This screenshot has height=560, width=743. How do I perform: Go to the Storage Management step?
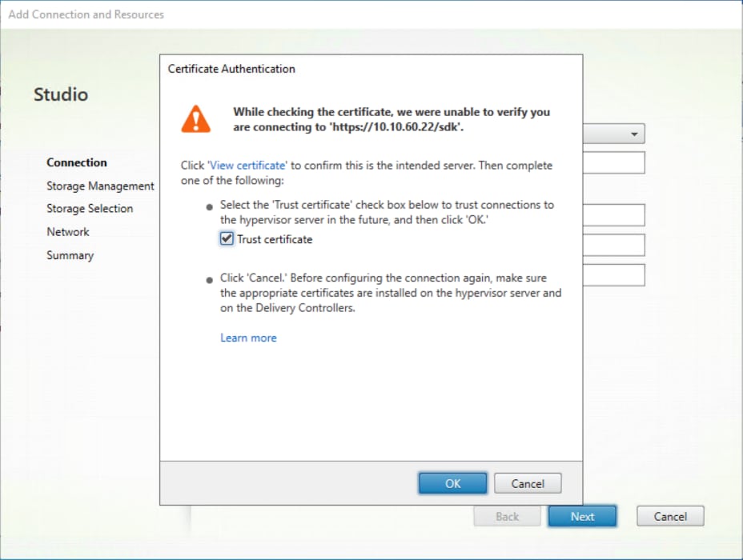tap(100, 186)
